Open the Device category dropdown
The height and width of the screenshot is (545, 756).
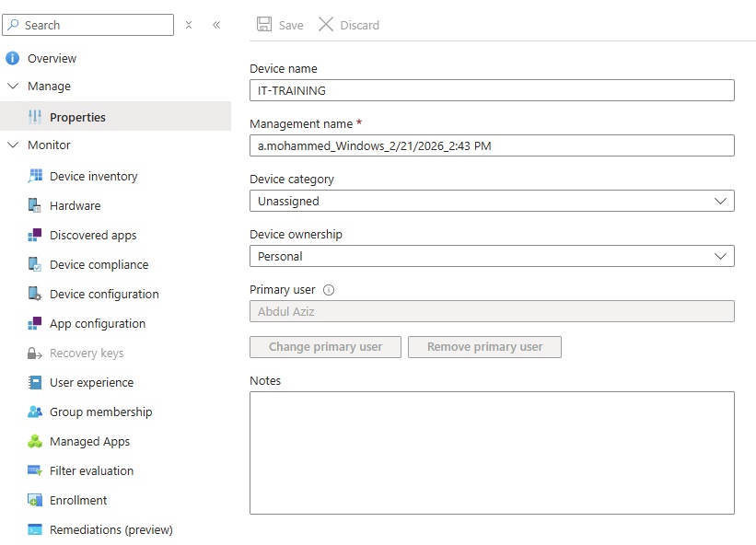(492, 201)
